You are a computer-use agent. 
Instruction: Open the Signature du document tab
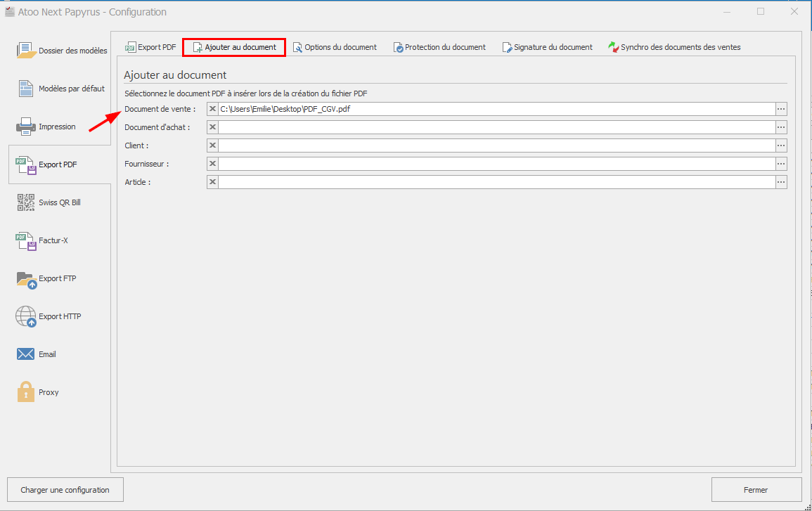(547, 47)
